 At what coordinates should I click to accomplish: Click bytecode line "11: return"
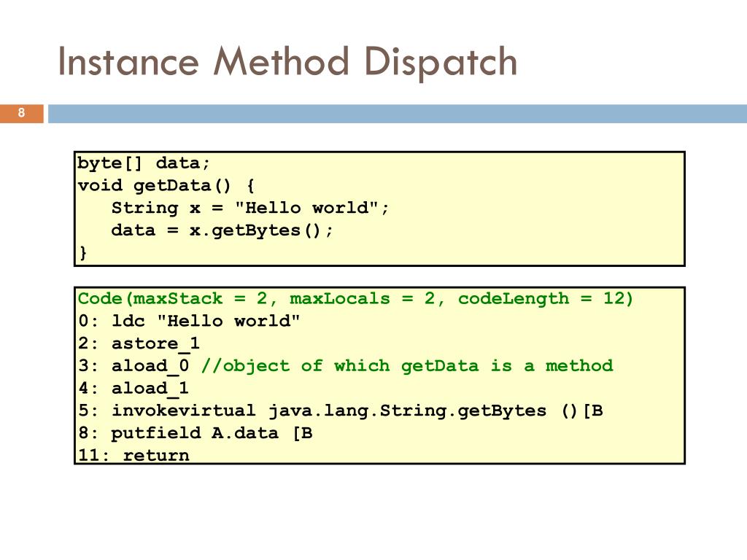(134, 455)
